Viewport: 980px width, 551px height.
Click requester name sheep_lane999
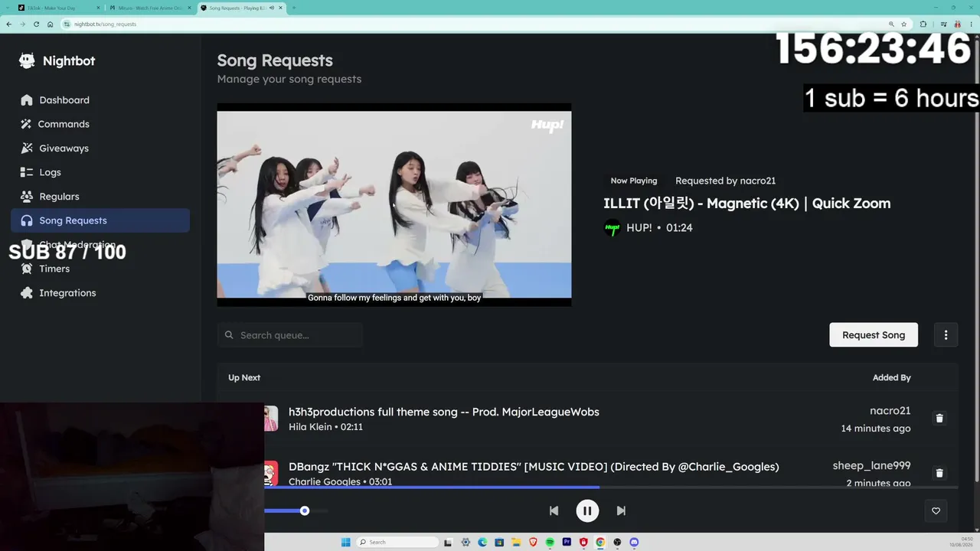pos(871,465)
